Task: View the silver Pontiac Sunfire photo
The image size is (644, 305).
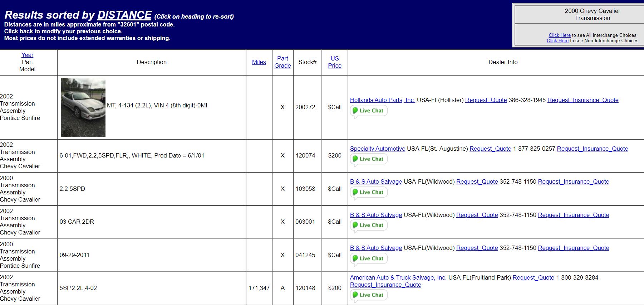Action: [x=83, y=107]
